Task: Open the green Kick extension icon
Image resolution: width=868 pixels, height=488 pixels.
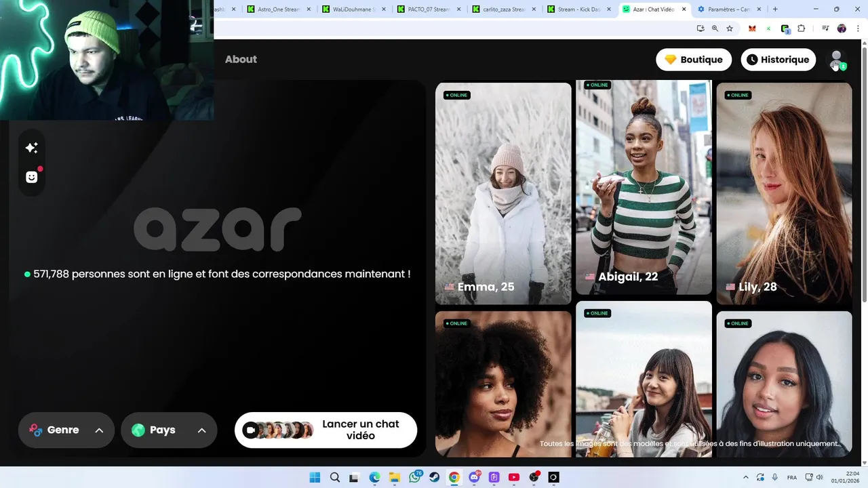Action: click(x=768, y=28)
